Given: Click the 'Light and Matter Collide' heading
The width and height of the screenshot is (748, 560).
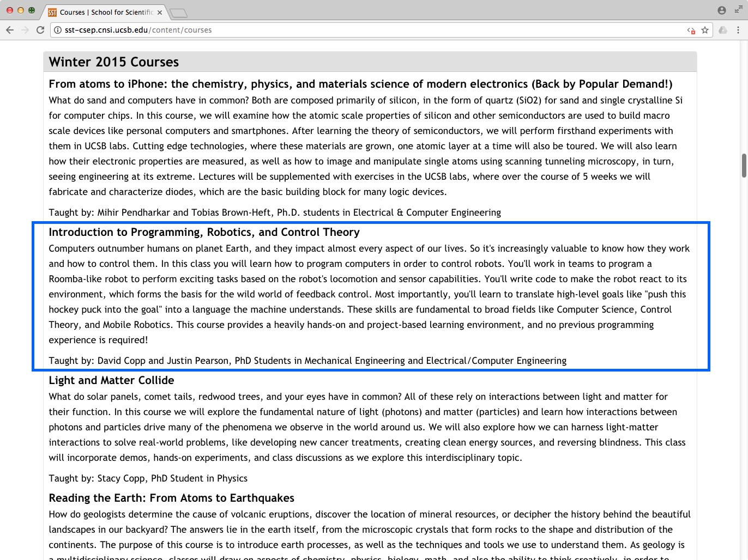Looking at the screenshot, I should pyautogui.click(x=111, y=380).
